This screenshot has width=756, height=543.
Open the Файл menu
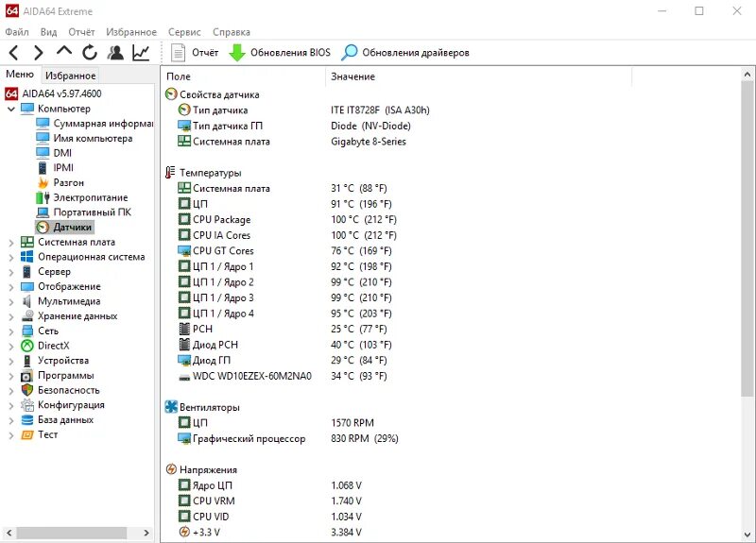[x=17, y=32]
